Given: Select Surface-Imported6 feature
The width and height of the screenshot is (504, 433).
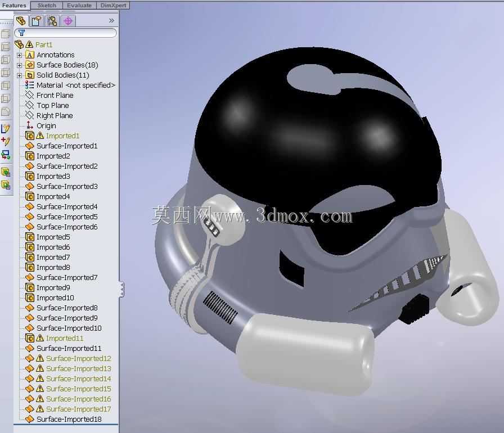Looking at the screenshot, I should 67,227.
